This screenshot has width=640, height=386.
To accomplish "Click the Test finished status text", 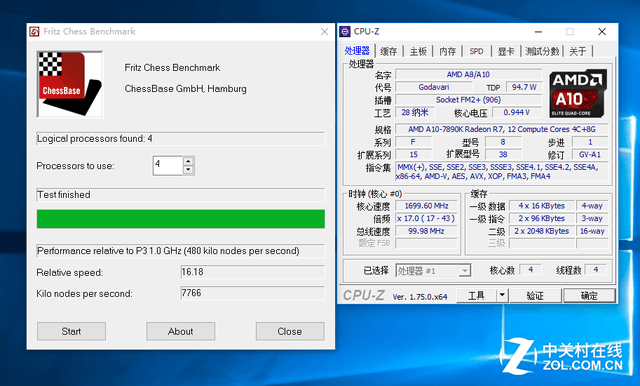I will tap(64, 195).
